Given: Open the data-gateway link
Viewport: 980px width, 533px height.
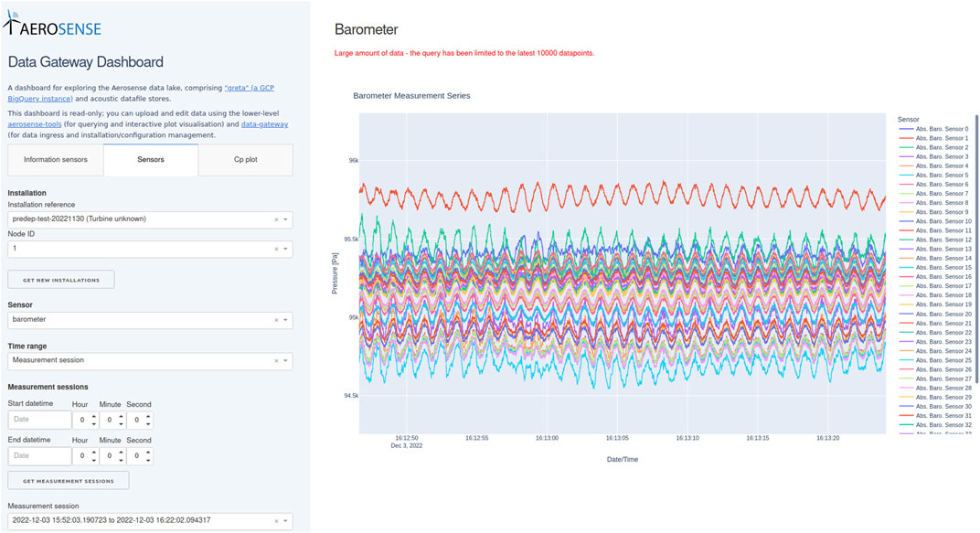Looking at the screenshot, I should pyautogui.click(x=264, y=124).
